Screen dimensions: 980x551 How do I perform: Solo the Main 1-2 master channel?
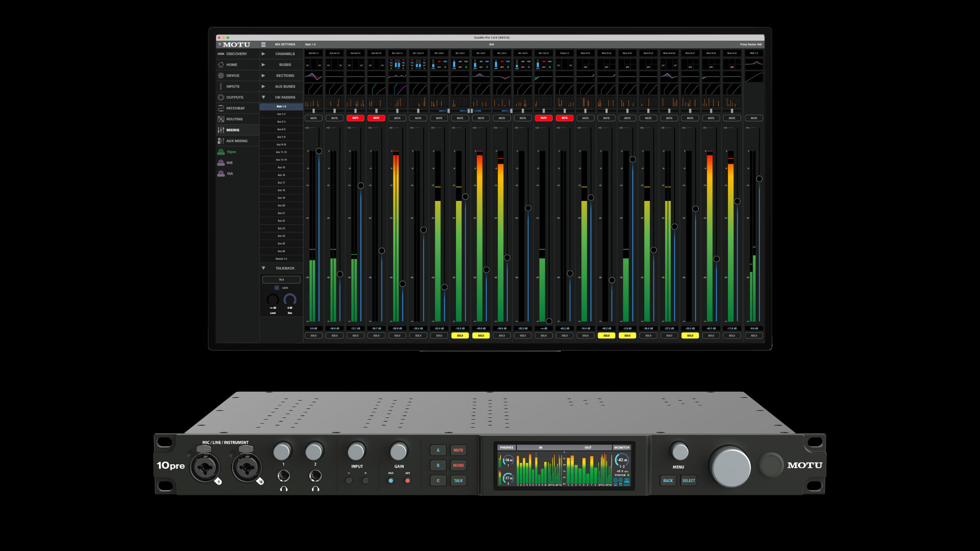tap(754, 336)
